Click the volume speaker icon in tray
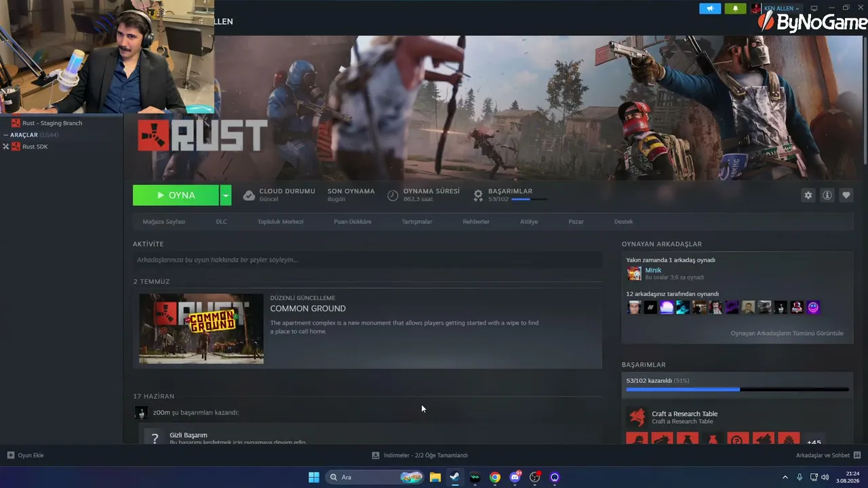Viewport: 868px width, 488px height. point(825,477)
